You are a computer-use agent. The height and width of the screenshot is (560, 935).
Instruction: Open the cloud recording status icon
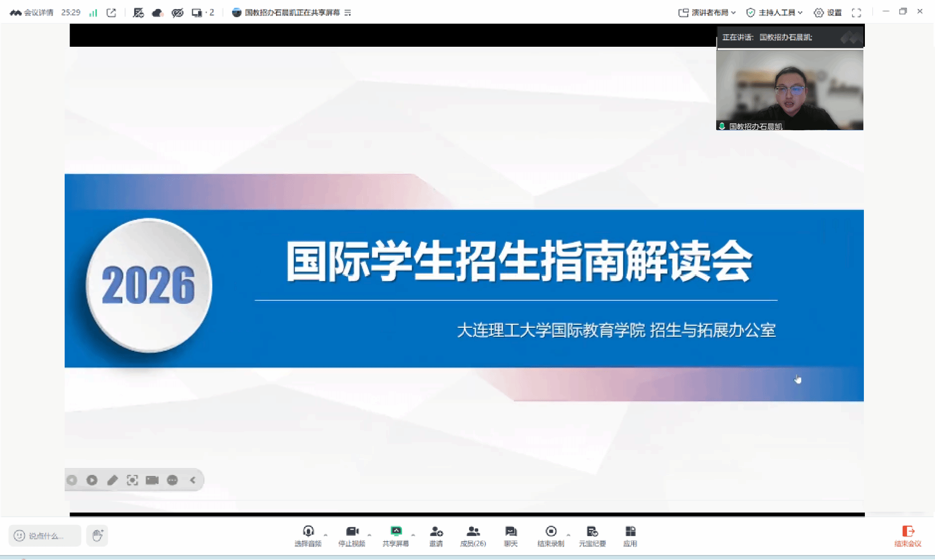click(x=158, y=13)
